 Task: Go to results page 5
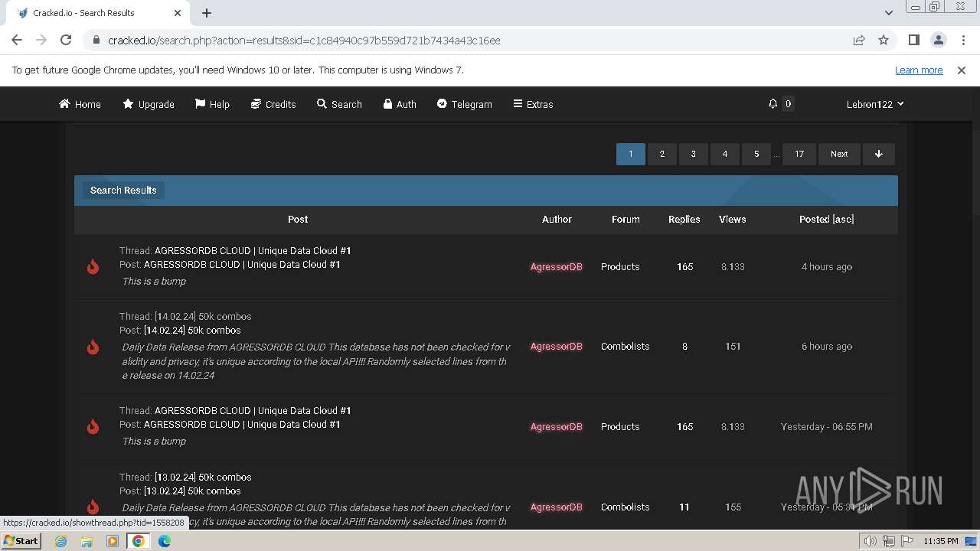[x=756, y=154]
